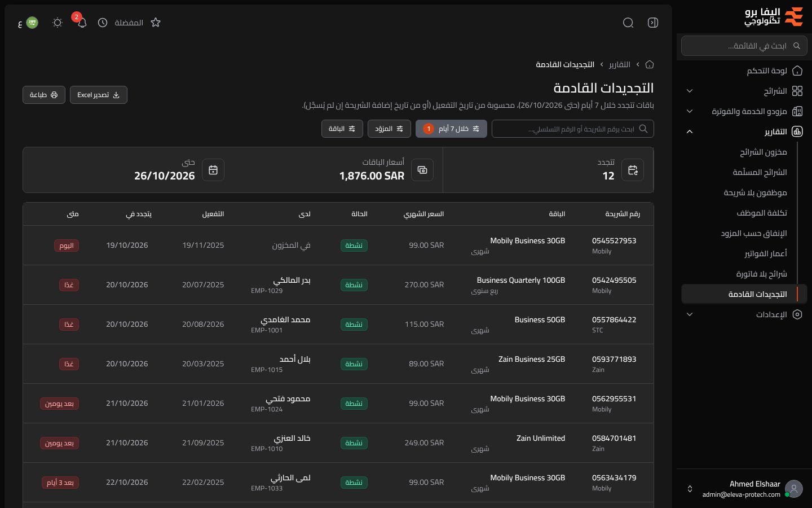
Task: Open recent history clock icon
Action: pos(103,23)
